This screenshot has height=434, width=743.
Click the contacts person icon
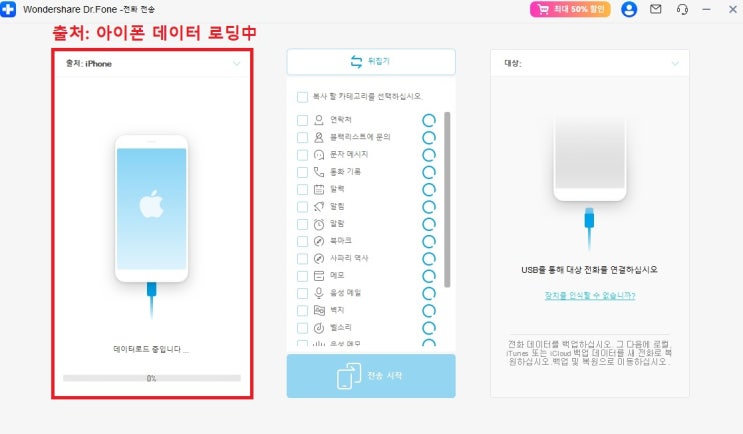tap(319, 120)
